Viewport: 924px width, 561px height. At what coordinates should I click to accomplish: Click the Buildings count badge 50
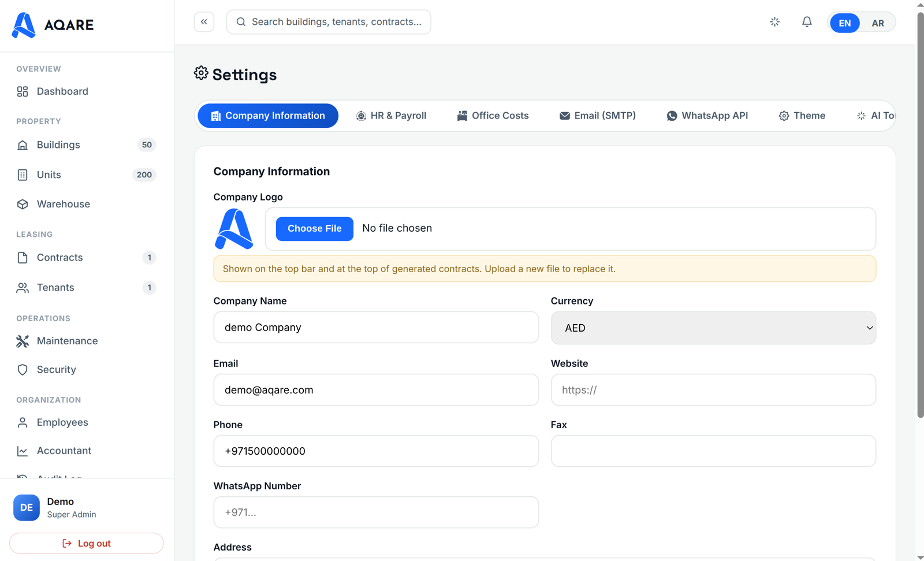point(147,145)
